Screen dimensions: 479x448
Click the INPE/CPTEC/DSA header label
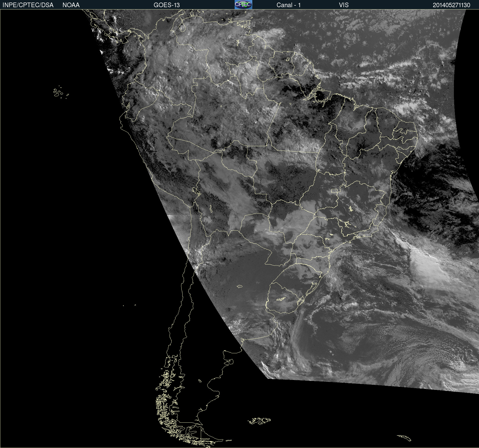[28, 5]
